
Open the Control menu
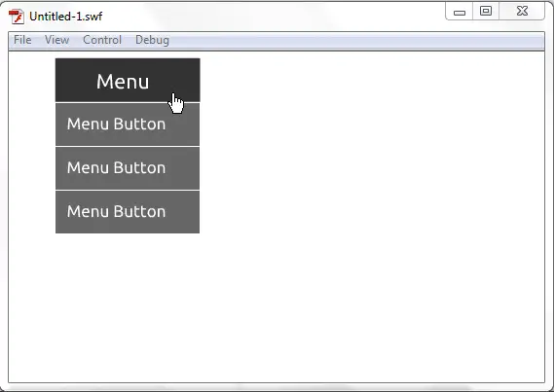click(102, 40)
